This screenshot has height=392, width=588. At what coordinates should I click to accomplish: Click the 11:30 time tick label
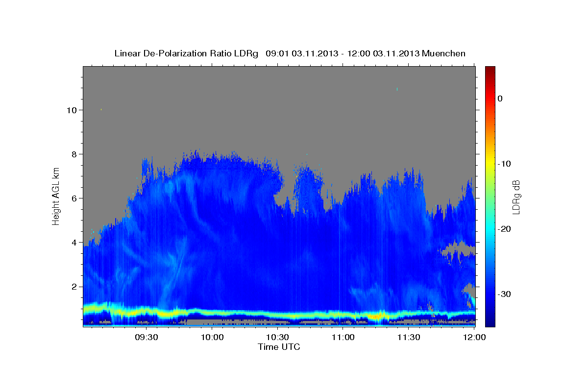point(409,338)
